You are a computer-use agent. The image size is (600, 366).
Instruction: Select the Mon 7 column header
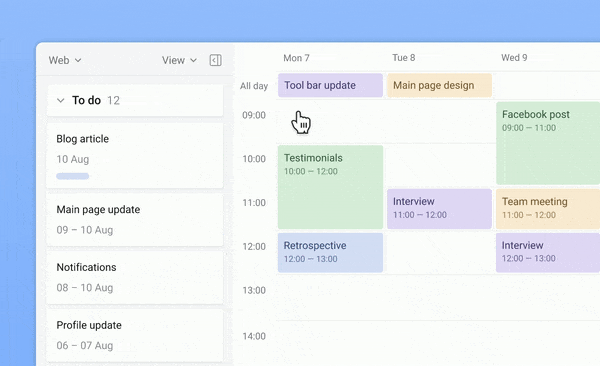coord(296,58)
